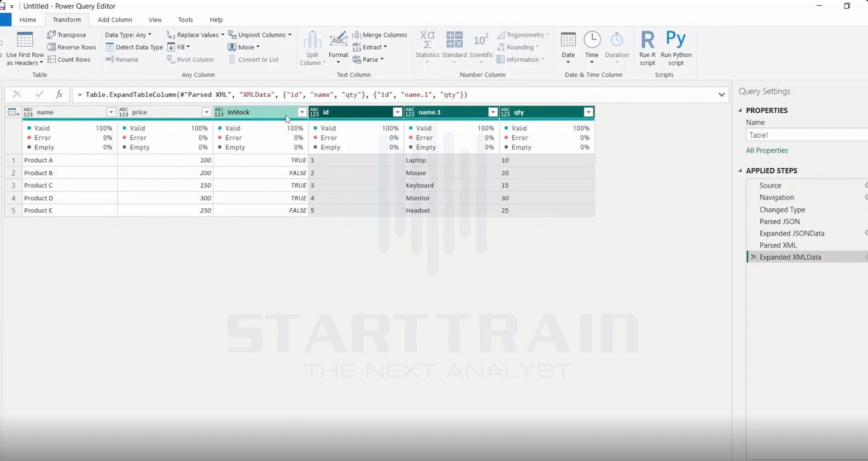Switch to the Add Column tab
The height and width of the screenshot is (461, 868).
[115, 20]
